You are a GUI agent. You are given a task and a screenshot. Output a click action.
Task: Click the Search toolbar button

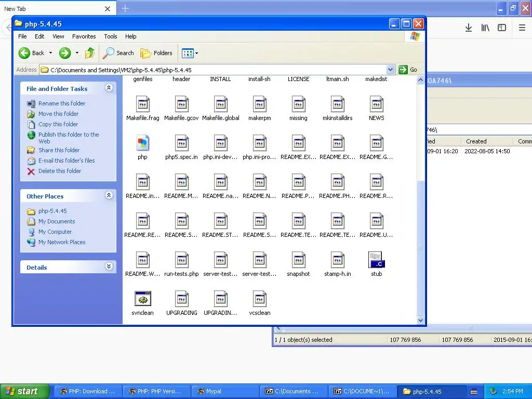118,53
